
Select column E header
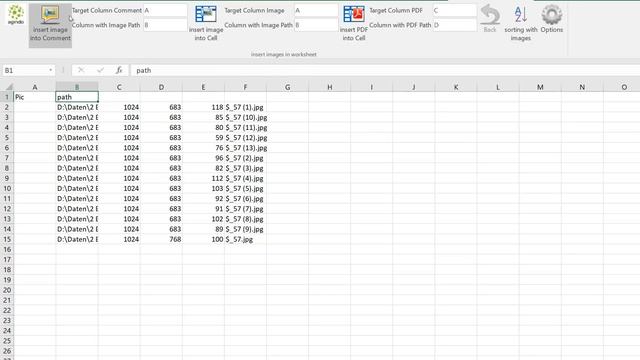point(203,87)
